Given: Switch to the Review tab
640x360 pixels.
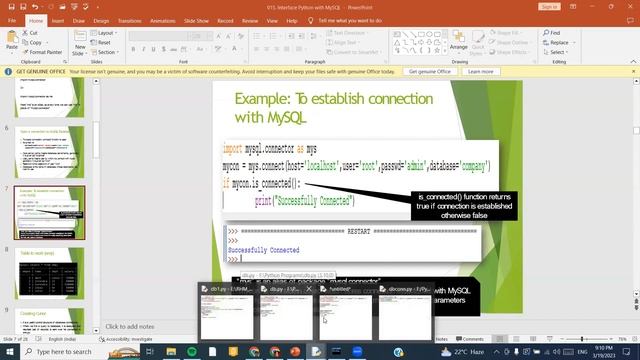Looking at the screenshot, I should coord(250,20).
